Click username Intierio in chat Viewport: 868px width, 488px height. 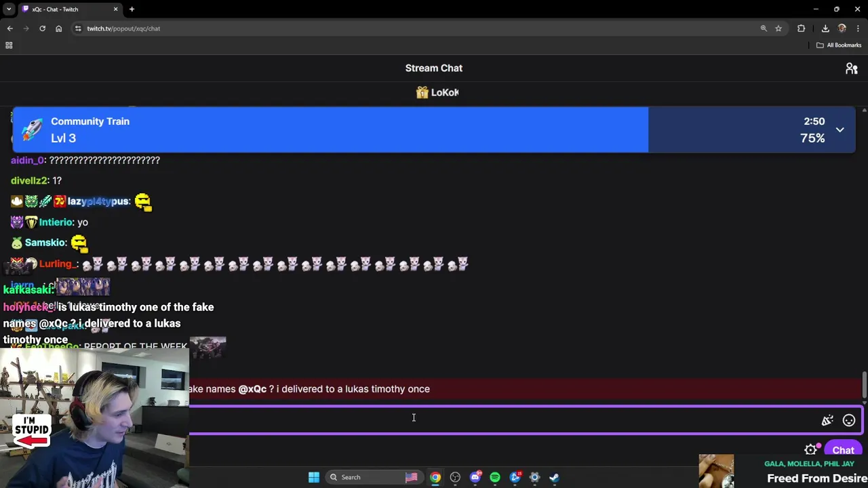(x=56, y=222)
